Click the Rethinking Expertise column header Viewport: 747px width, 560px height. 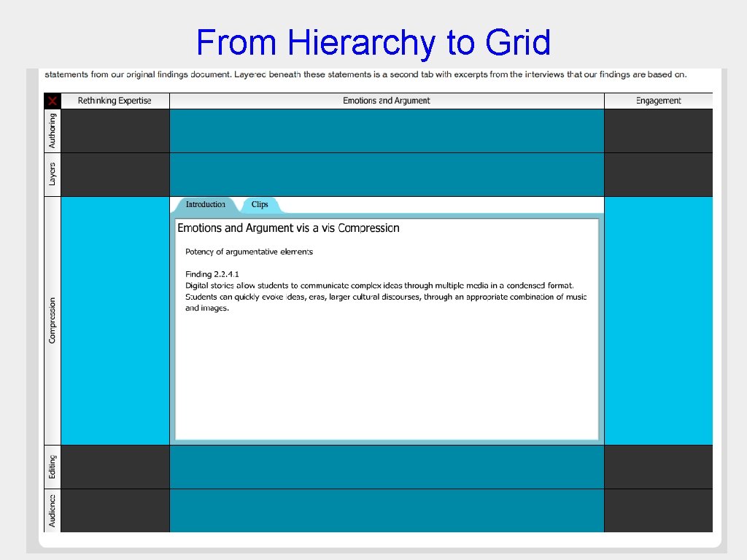[x=115, y=101]
